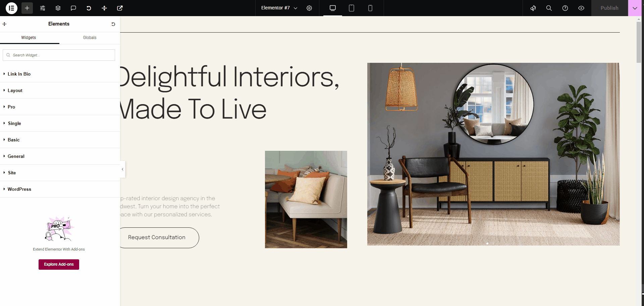Switch to Mobile responsive view
The image size is (644, 306).
tap(370, 8)
